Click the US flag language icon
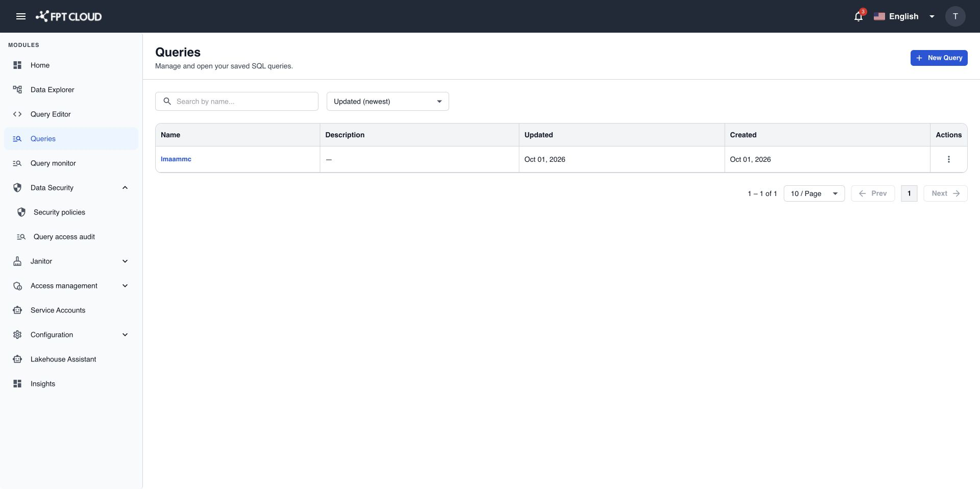Viewport: 980px width, 489px height. click(x=879, y=16)
